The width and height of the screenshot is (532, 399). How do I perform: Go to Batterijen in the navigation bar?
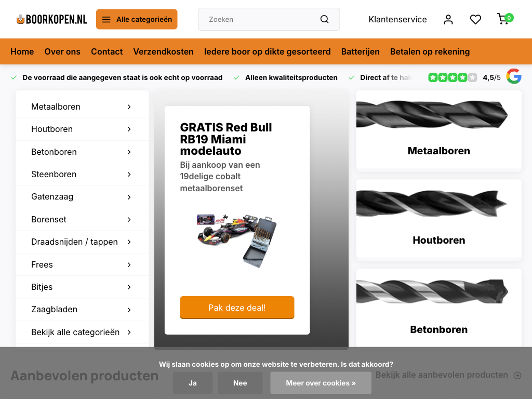[361, 51]
